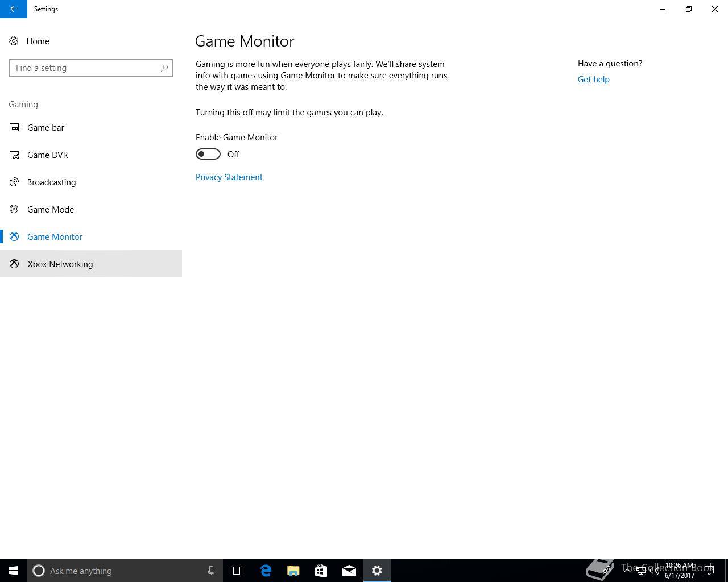
Task: Open the Game DVR settings
Action: (91, 155)
